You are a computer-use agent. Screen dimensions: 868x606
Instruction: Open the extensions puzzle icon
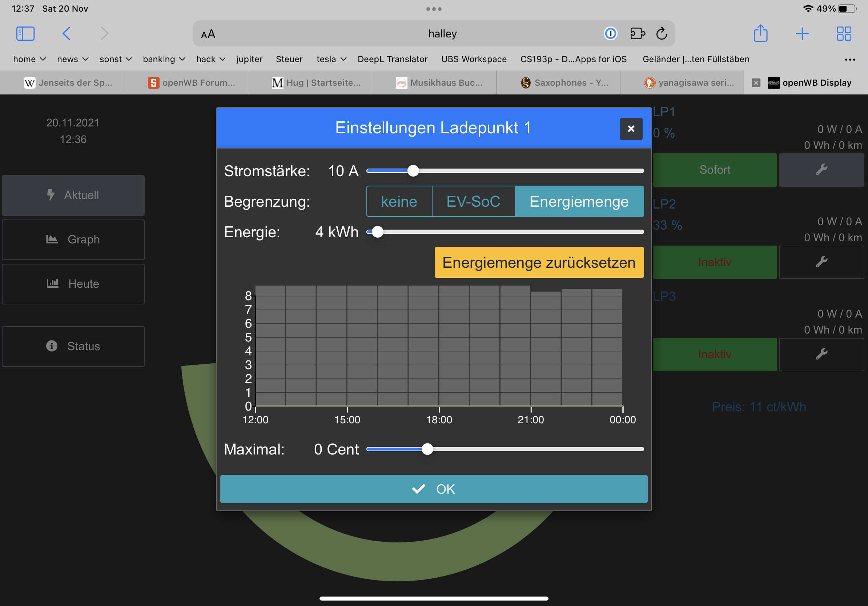tap(638, 34)
